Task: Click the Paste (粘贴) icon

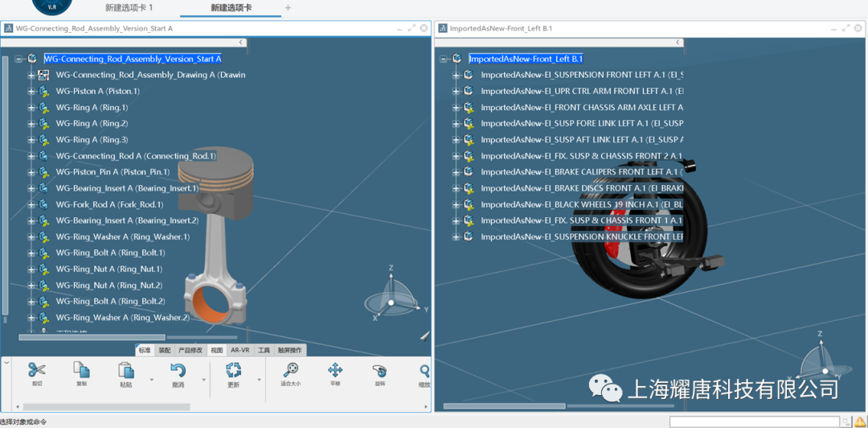Action: tap(126, 370)
